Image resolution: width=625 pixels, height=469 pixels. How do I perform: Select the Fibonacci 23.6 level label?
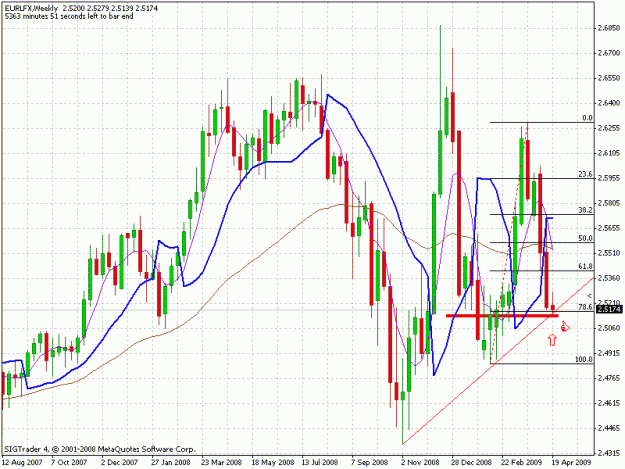pos(586,174)
